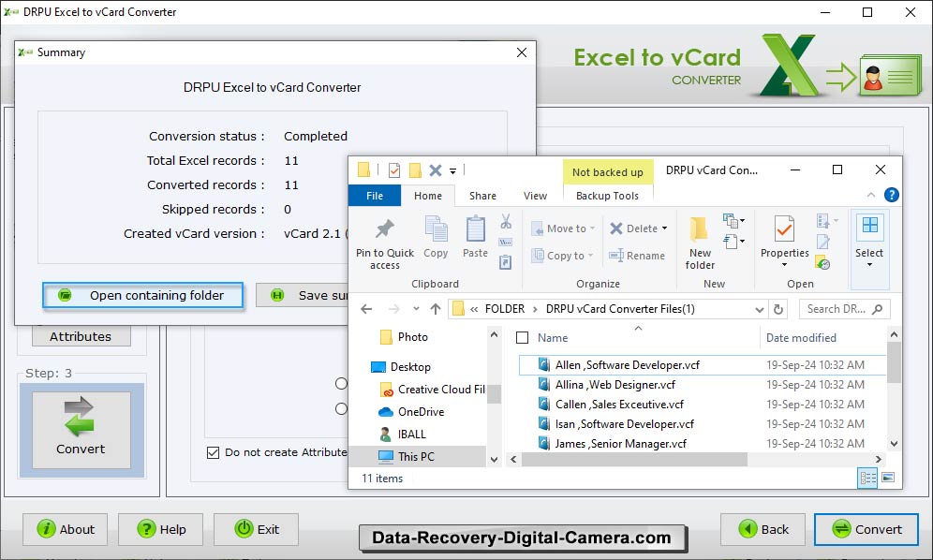Switch to the View ribbon tab

coord(535,196)
